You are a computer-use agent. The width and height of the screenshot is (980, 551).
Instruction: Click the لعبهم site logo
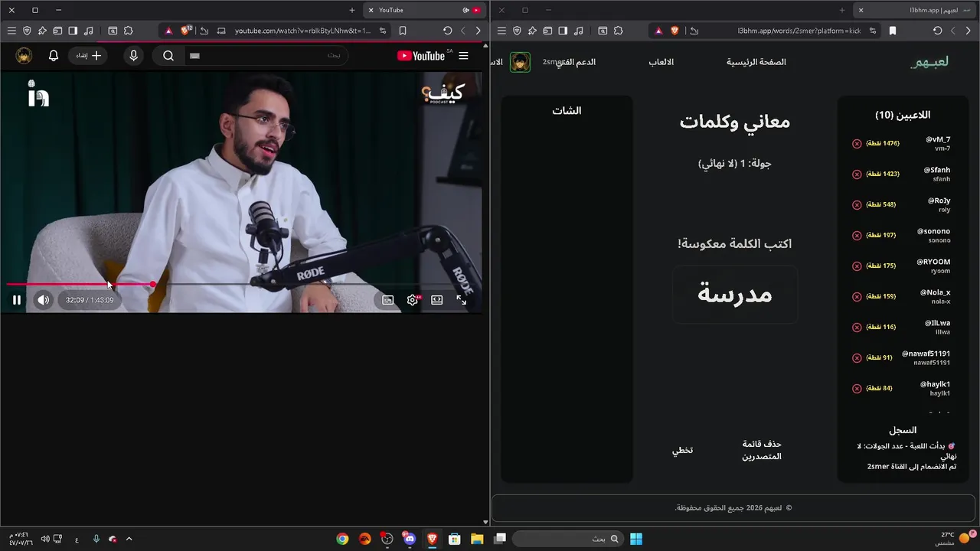click(929, 62)
